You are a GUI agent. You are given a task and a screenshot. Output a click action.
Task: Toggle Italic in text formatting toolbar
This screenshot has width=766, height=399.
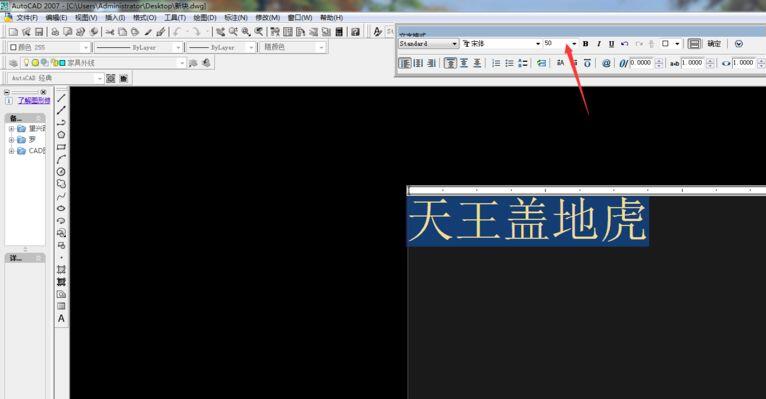coord(598,43)
